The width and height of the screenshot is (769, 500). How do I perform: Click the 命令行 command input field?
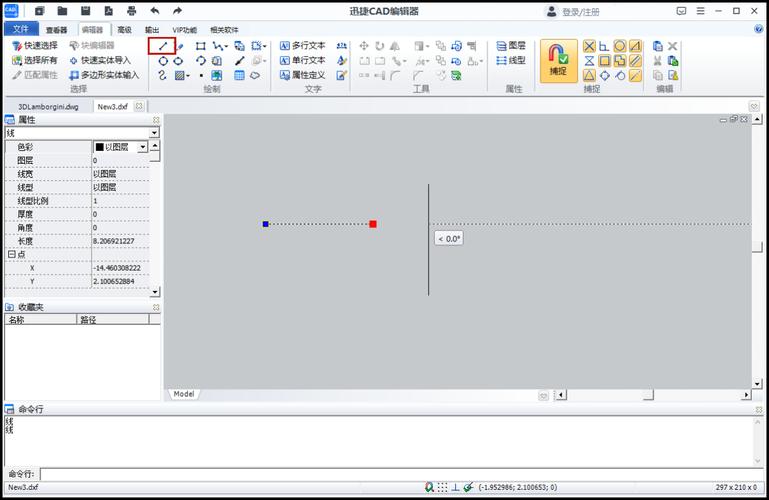point(398,474)
